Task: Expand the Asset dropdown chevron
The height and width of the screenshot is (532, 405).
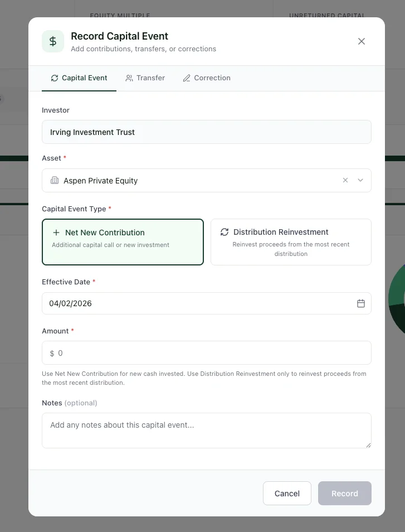Action: (x=360, y=180)
